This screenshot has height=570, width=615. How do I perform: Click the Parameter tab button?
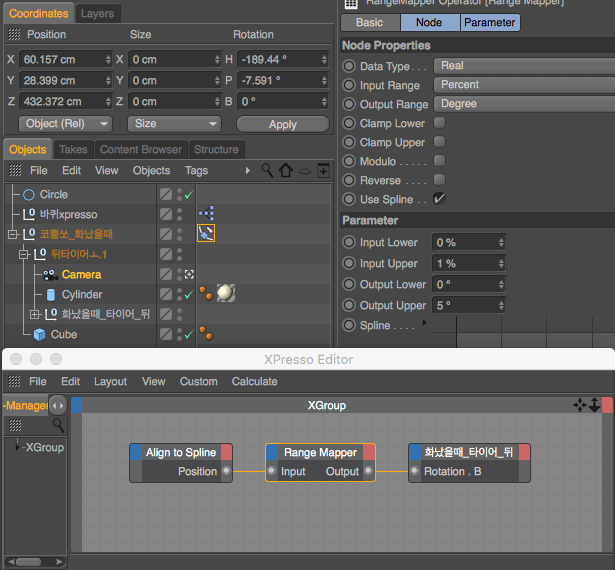tap(489, 22)
